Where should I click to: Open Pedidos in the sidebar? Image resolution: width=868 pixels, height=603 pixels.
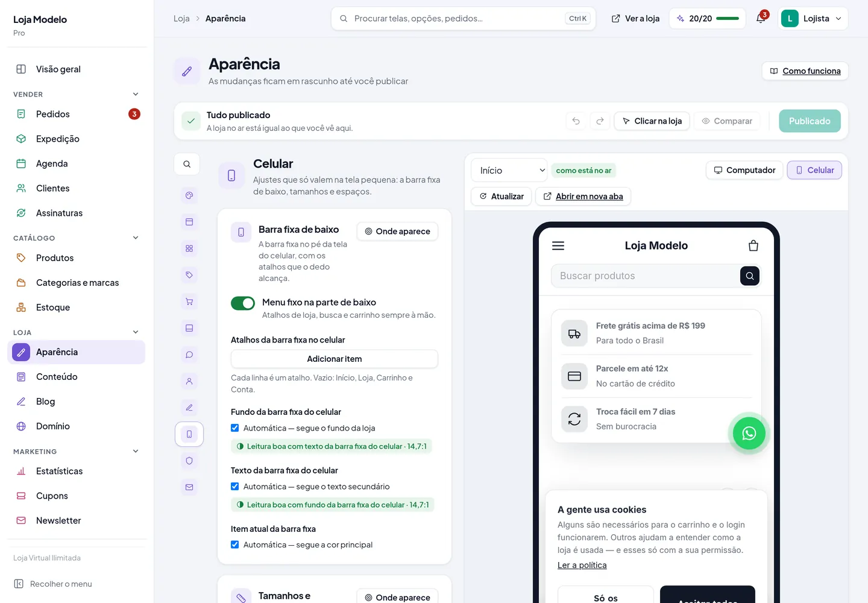tap(77, 114)
